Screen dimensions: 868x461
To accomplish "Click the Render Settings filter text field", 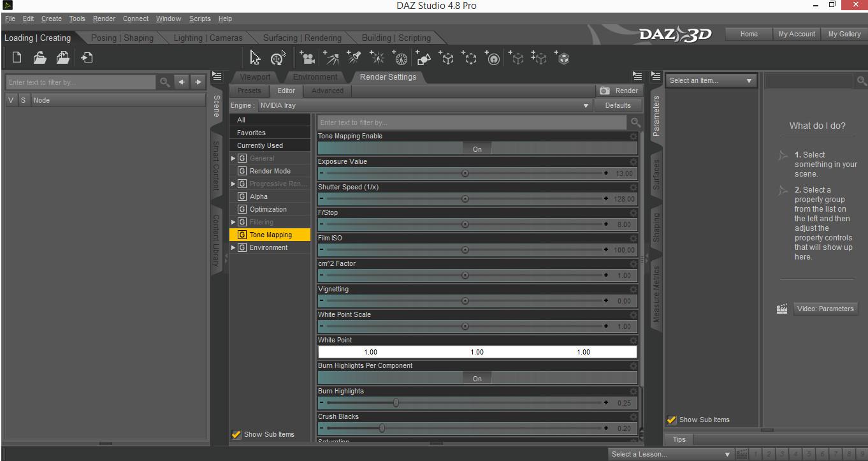I will [x=472, y=122].
